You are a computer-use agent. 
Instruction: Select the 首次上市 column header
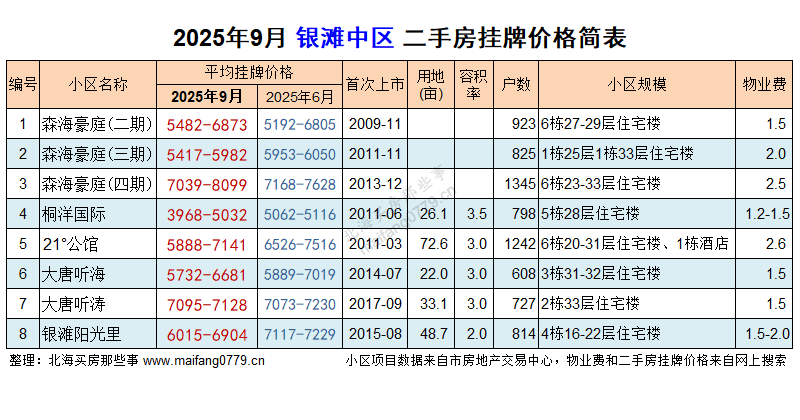click(x=375, y=84)
